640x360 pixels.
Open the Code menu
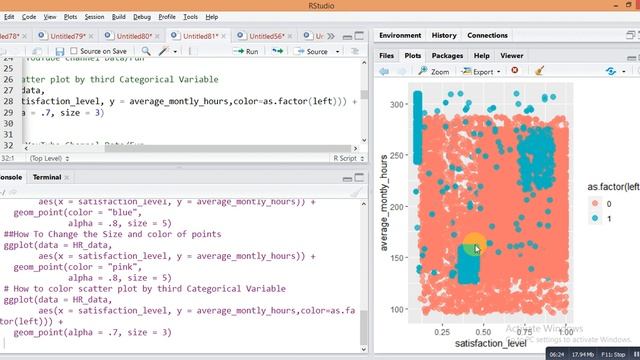pyautogui.click(x=29, y=17)
